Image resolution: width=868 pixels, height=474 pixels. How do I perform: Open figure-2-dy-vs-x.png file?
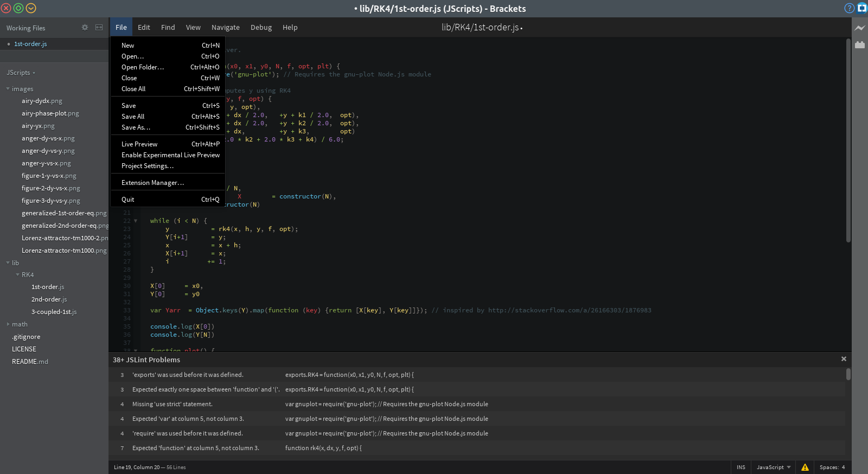click(51, 188)
